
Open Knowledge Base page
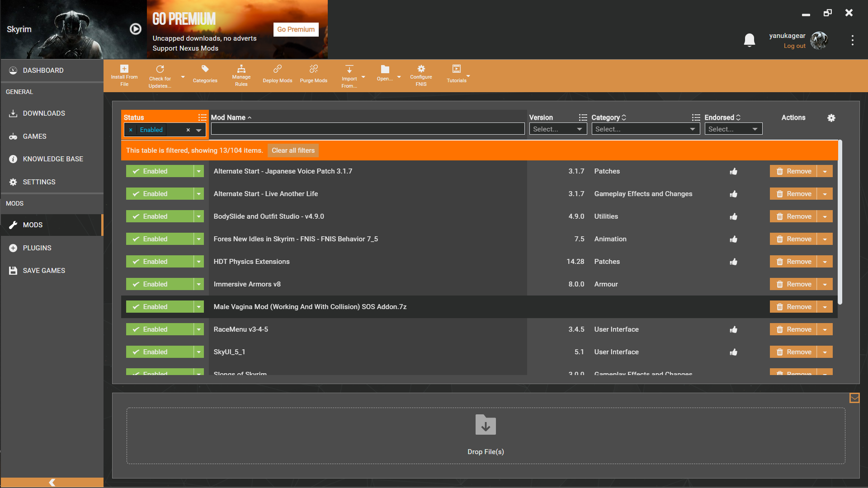(52, 159)
